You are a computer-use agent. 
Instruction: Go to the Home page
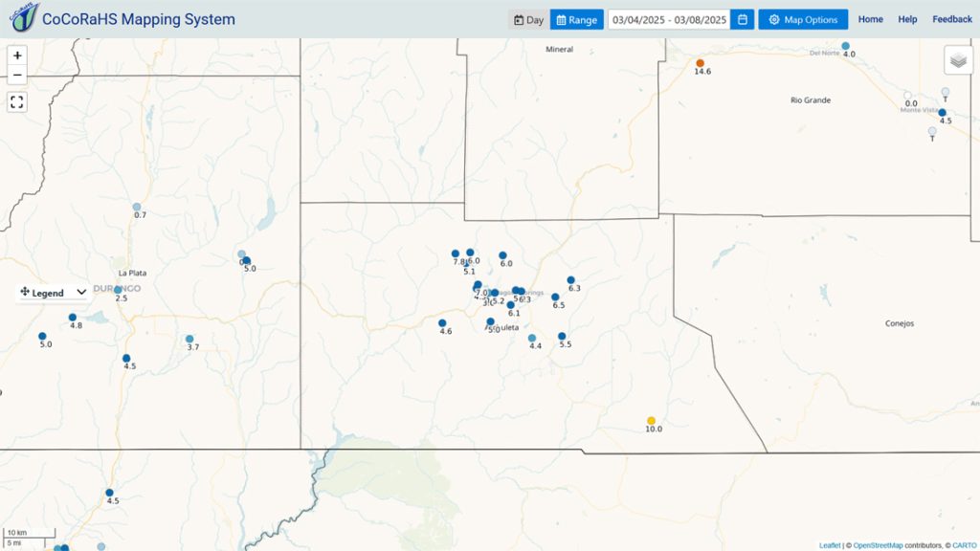tap(870, 19)
